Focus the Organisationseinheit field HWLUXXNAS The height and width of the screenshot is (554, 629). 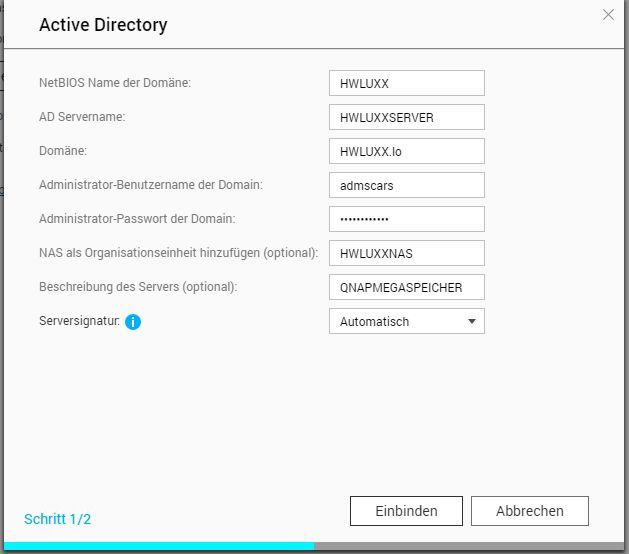pos(407,253)
